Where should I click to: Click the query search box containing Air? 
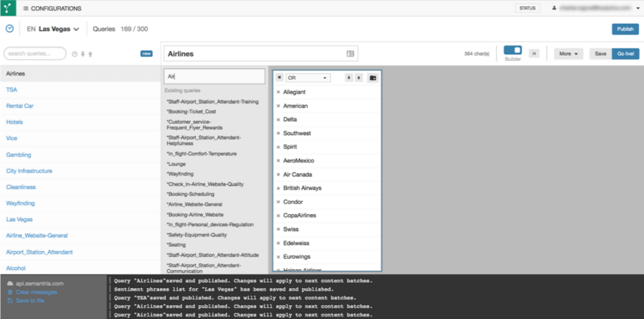(x=214, y=76)
